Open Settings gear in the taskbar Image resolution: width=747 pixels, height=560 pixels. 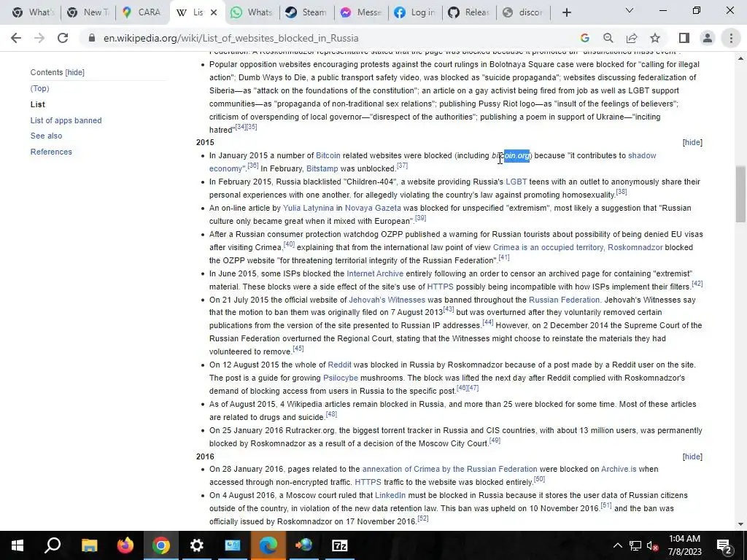click(196, 545)
